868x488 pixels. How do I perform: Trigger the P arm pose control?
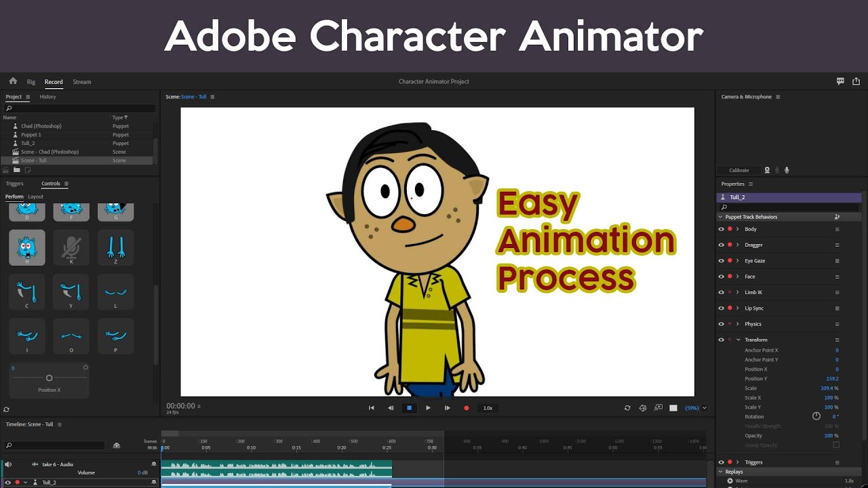(x=115, y=336)
